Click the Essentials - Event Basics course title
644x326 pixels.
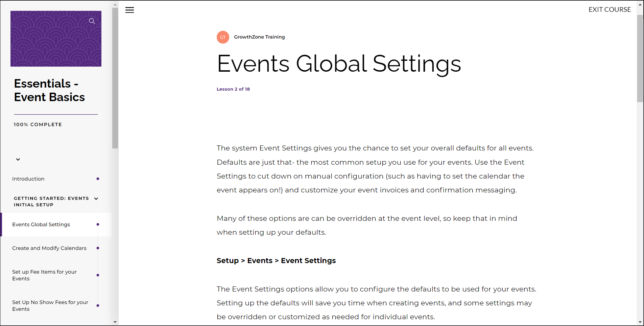[x=49, y=90]
